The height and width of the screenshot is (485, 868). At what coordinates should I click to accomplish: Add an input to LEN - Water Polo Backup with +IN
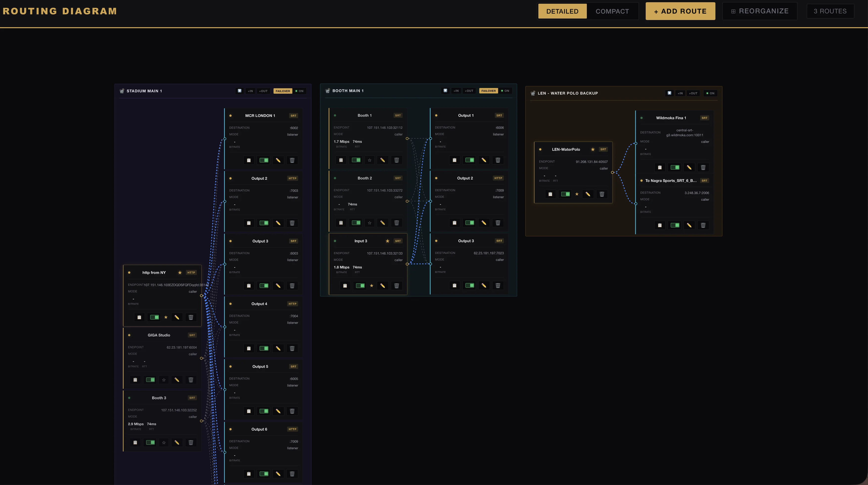680,93
